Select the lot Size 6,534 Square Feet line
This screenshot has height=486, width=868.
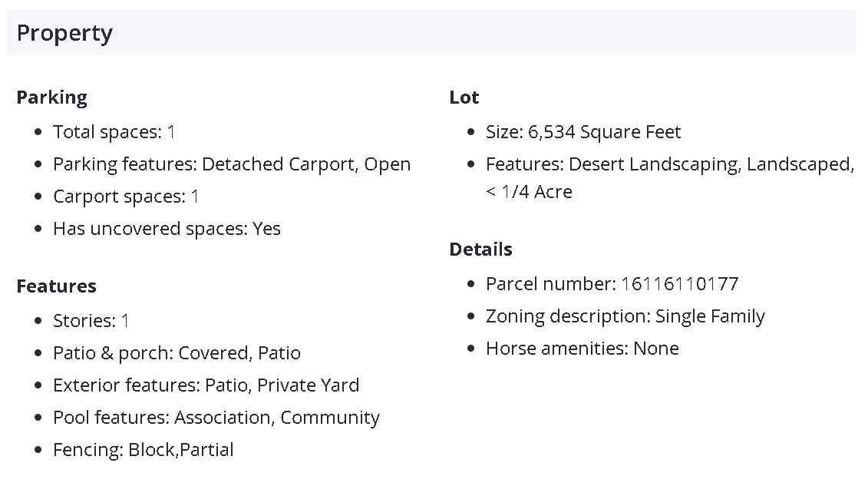[583, 132]
